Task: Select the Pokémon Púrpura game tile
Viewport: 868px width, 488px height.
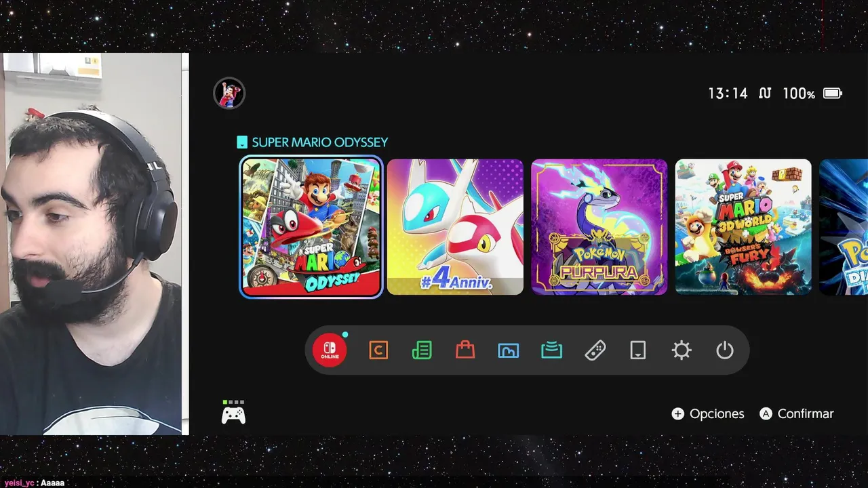Action: tap(599, 227)
